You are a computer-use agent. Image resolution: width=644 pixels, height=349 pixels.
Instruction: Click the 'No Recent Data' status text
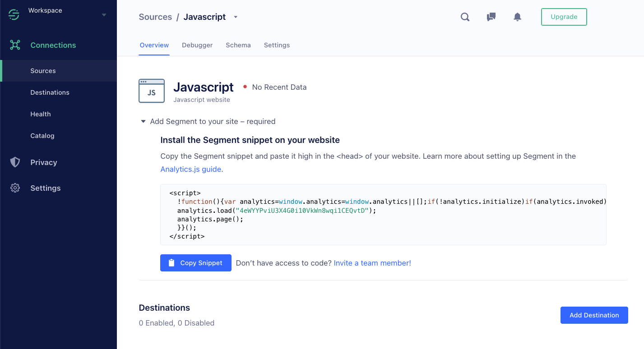(279, 87)
